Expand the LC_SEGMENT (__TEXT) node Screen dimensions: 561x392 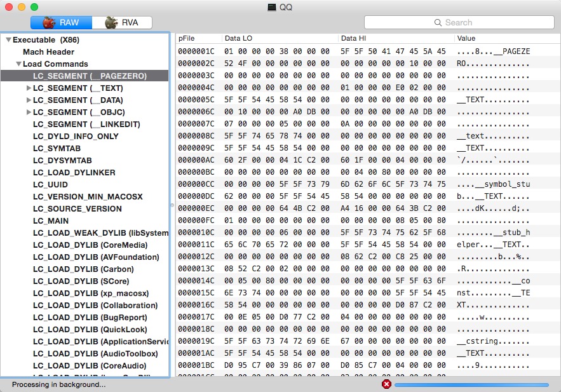[x=29, y=88]
